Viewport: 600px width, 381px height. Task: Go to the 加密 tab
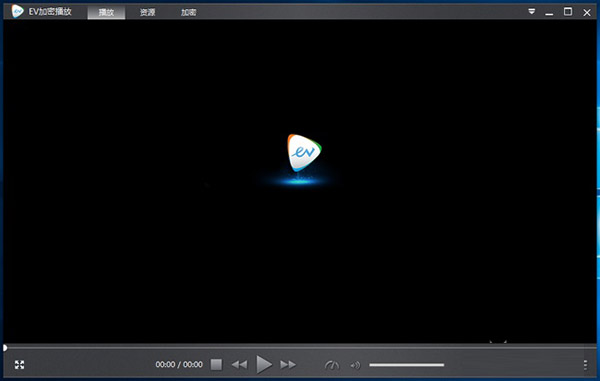[188, 12]
